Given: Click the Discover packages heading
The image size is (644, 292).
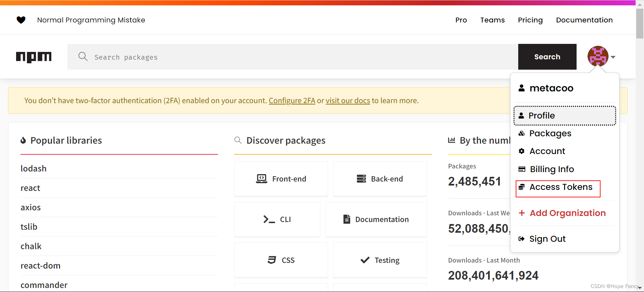Looking at the screenshot, I should coord(286,140).
